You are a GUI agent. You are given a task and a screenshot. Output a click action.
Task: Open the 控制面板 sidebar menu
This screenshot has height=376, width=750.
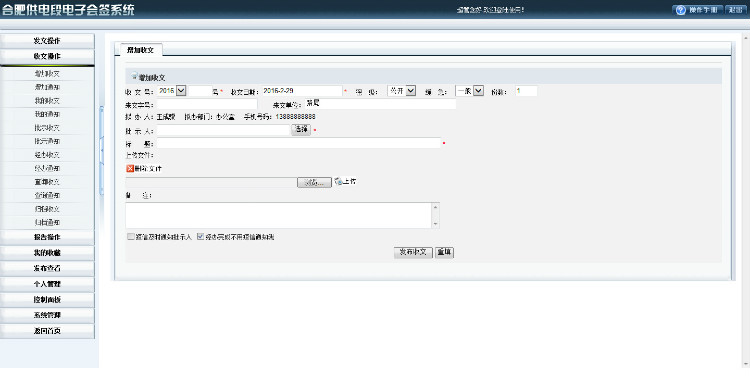(x=47, y=299)
